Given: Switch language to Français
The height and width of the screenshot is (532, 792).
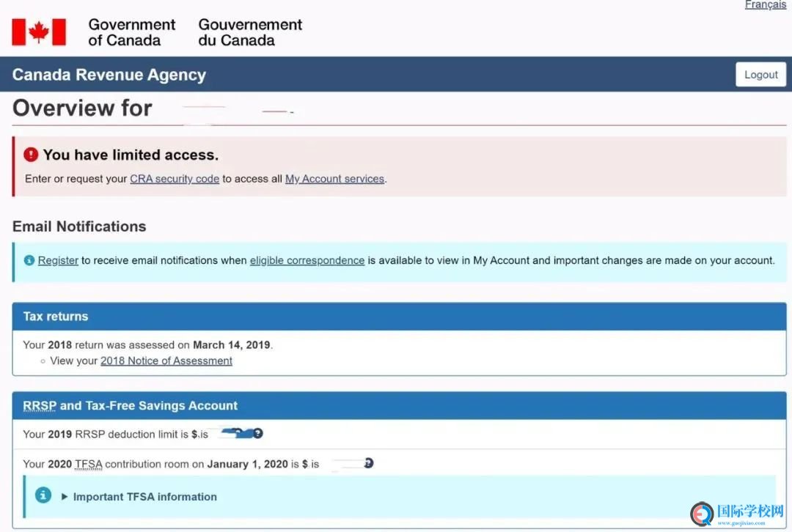Looking at the screenshot, I should pyautogui.click(x=765, y=4).
